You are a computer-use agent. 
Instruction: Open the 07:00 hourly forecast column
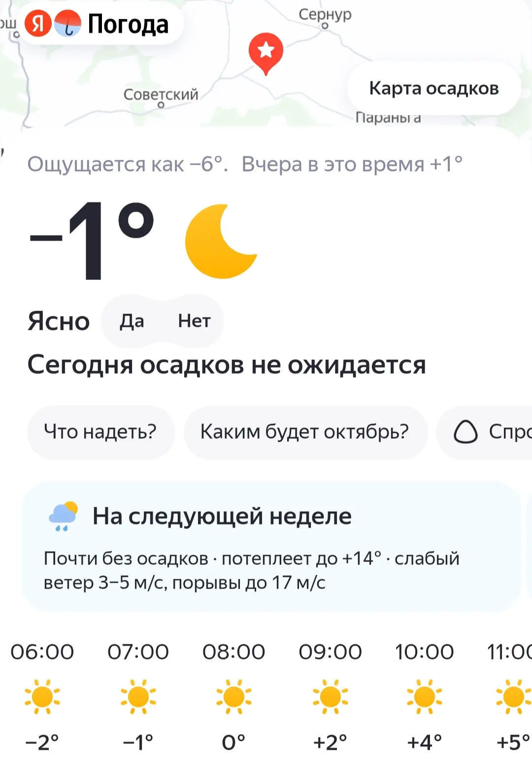coord(138,696)
